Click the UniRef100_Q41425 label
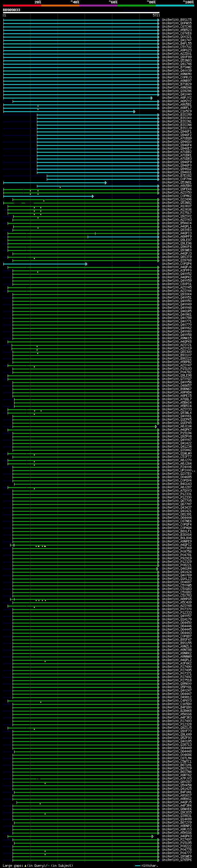 [x=176, y=789]
